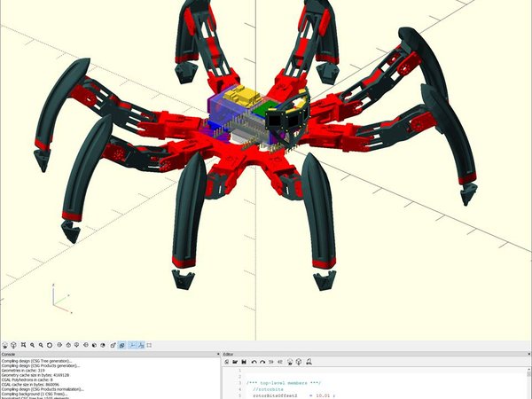Viewport: 532px width, 399px height.
Task: Save the file using the editor floppy icon
Action: coord(244,362)
